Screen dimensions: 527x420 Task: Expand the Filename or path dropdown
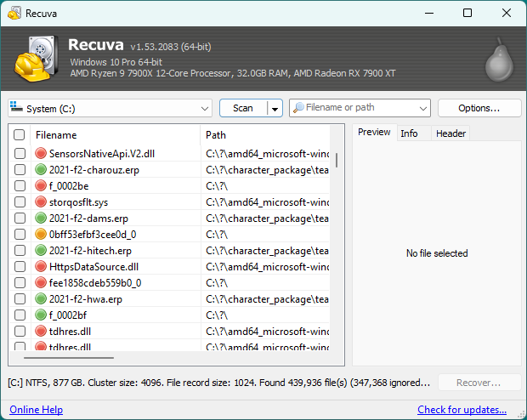pos(423,108)
